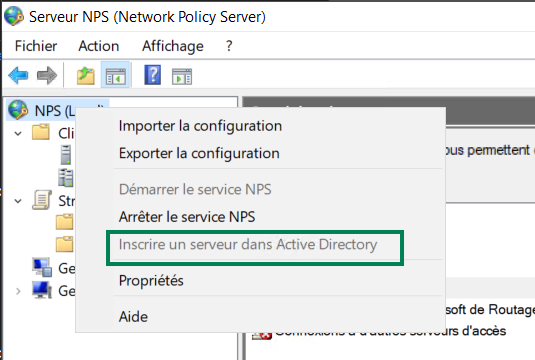Click Aide in the context menu
The image size is (535, 360).
pos(133,317)
